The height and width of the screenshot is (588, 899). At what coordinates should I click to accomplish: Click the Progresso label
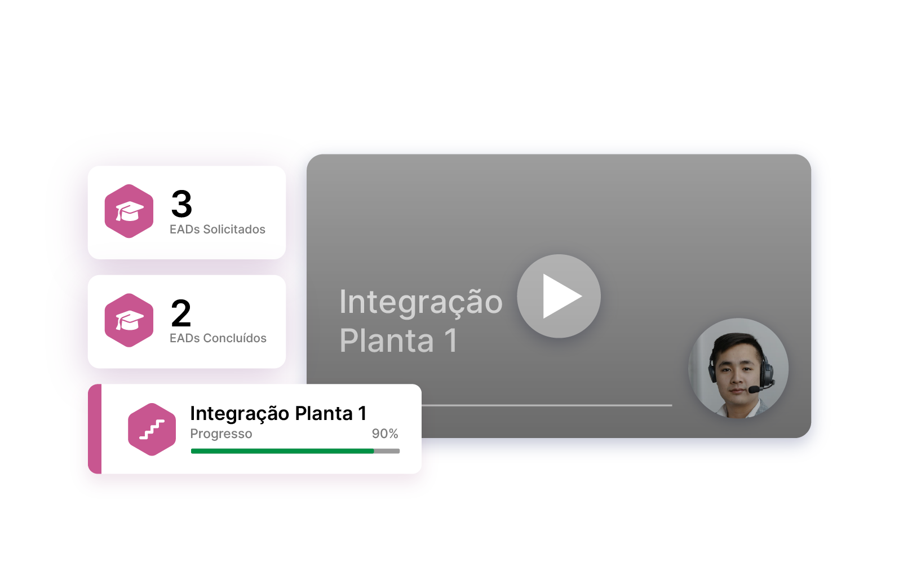click(221, 434)
